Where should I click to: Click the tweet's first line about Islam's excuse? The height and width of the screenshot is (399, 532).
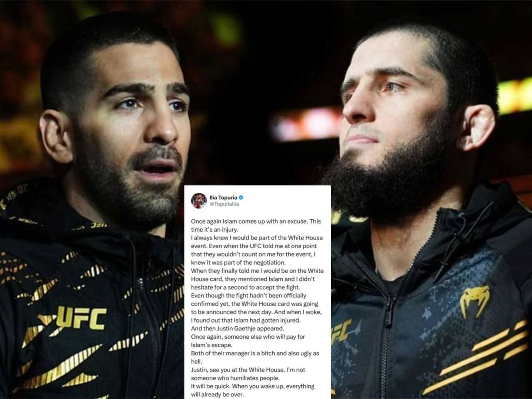tap(256, 221)
